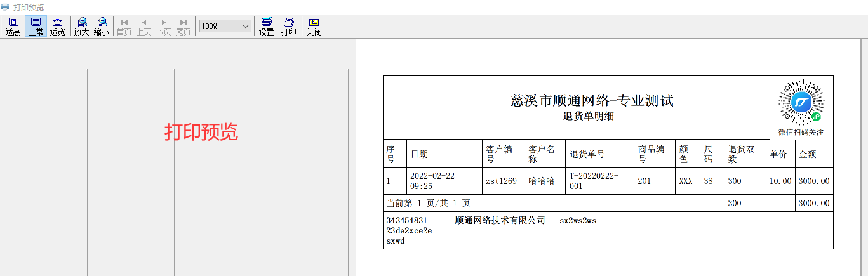Click the 日期 column header
This screenshot has width=868, height=276.
pyautogui.click(x=419, y=154)
